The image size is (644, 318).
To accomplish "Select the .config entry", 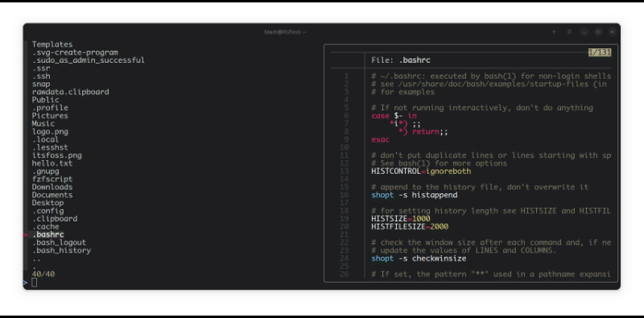I will [47, 211].
